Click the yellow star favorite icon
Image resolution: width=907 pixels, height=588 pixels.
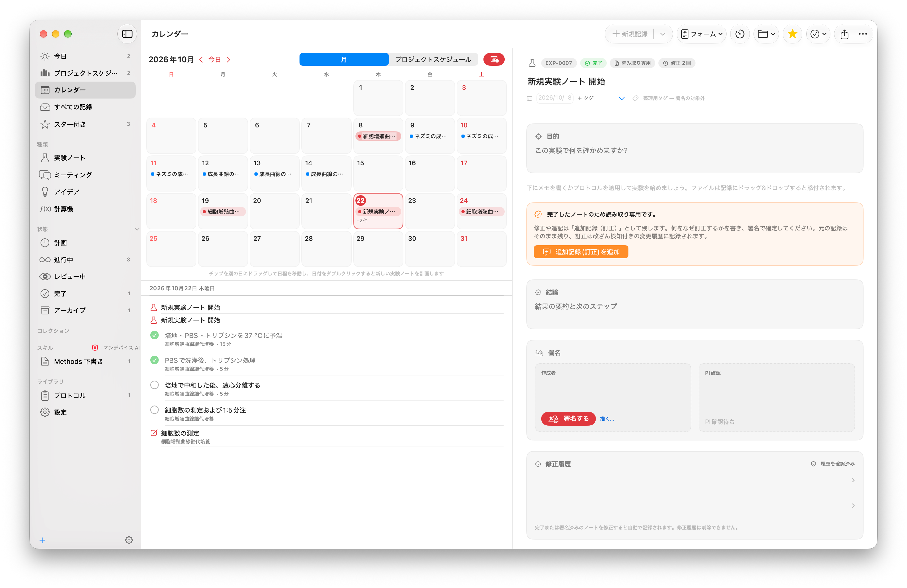[792, 34]
